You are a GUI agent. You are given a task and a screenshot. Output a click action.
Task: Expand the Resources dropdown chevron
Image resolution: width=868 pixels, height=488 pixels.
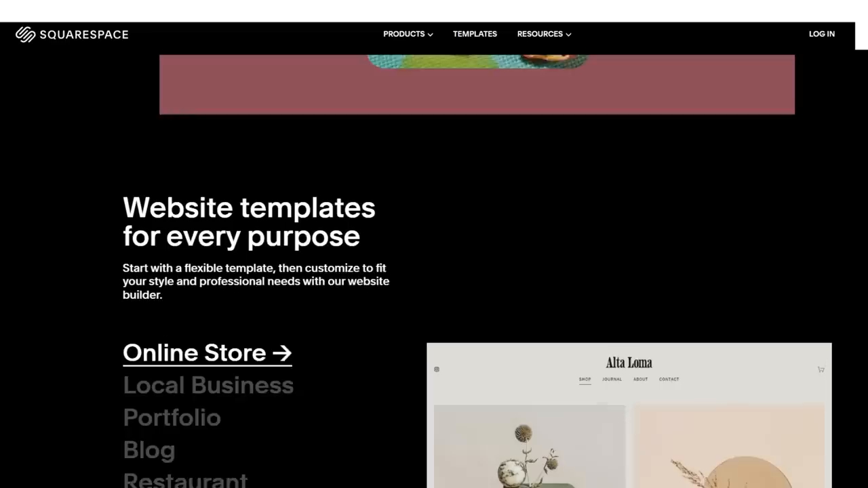tap(568, 35)
